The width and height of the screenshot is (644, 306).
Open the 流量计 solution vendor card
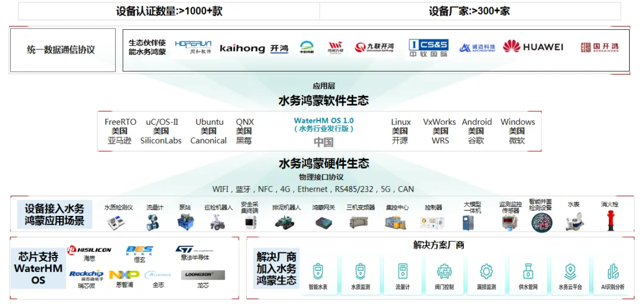click(402, 276)
